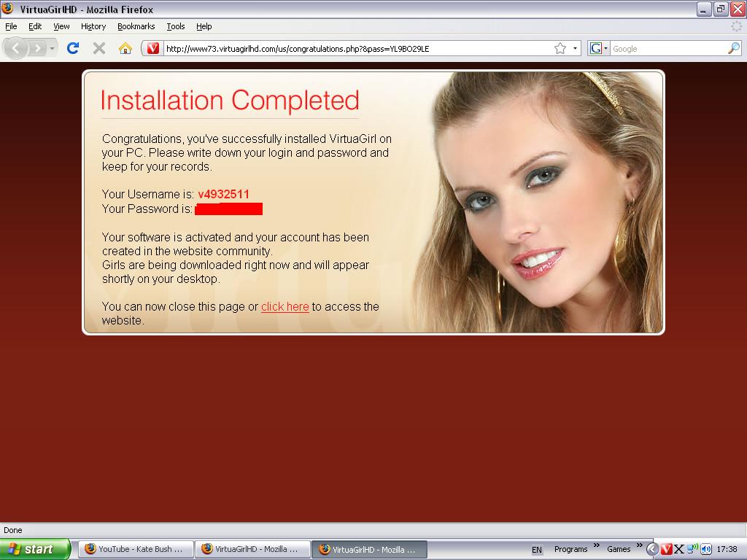The height and width of the screenshot is (560, 747).
Task: Click the Stop loading X icon
Action: [99, 48]
